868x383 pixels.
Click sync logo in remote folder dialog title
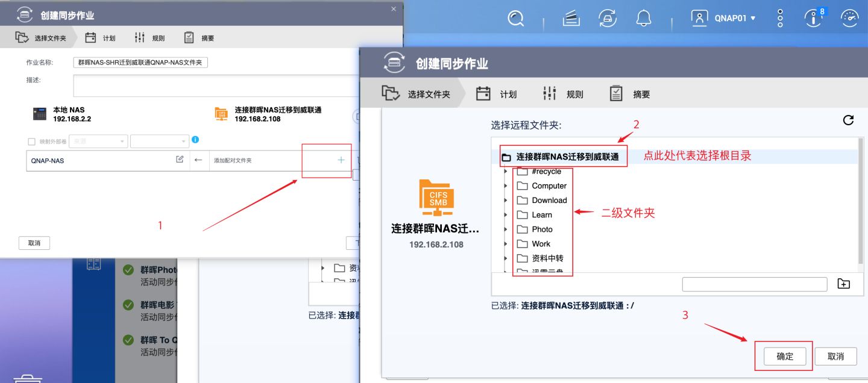click(x=395, y=63)
